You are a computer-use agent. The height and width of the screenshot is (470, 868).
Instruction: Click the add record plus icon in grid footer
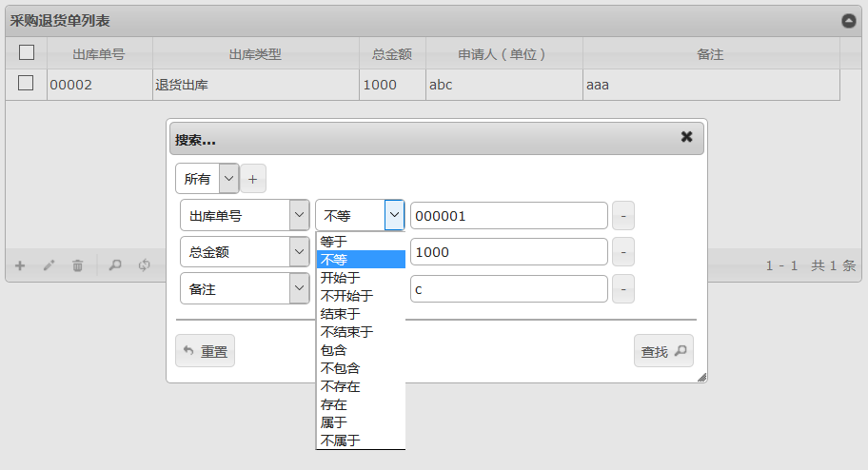point(20,265)
